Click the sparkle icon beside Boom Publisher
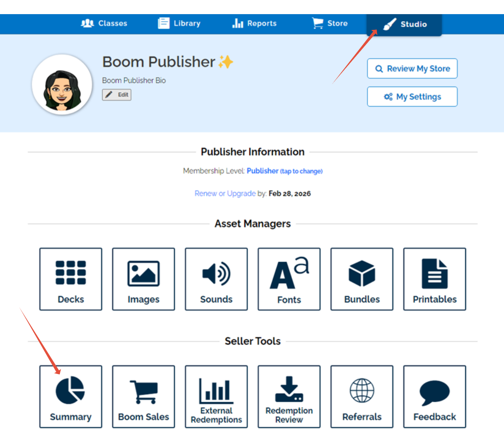Image resolution: width=504 pixels, height=439 pixels. (x=226, y=62)
